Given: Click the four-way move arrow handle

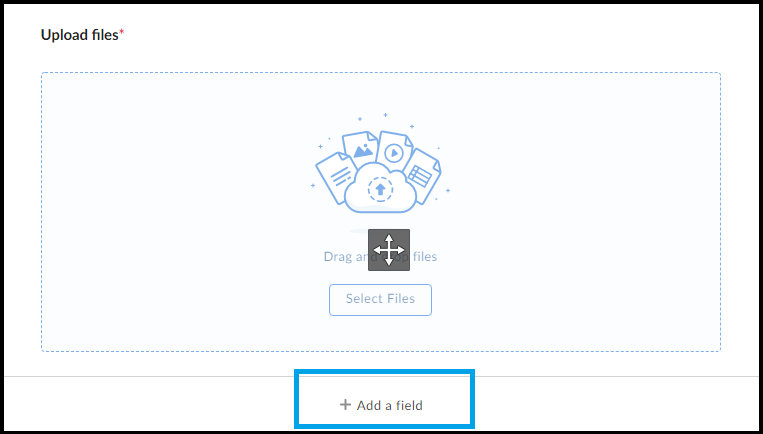Looking at the screenshot, I should point(389,250).
